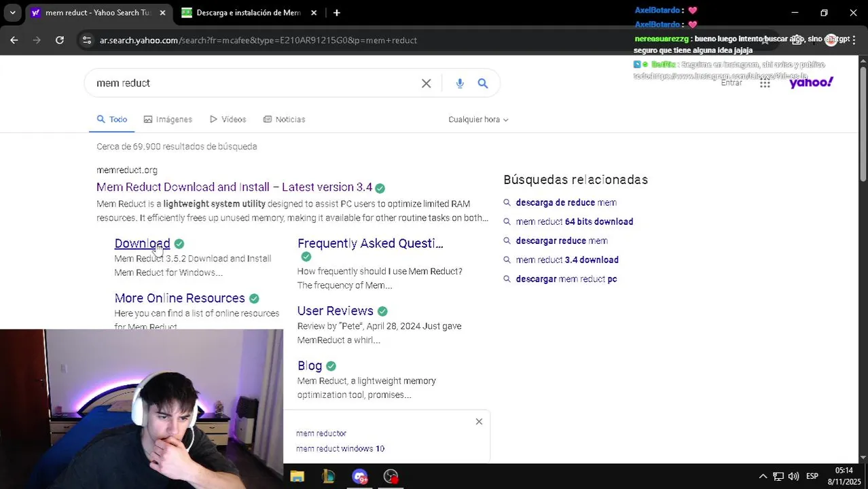Dismiss the suggestions box with its X
The image size is (868, 489).
point(479,422)
